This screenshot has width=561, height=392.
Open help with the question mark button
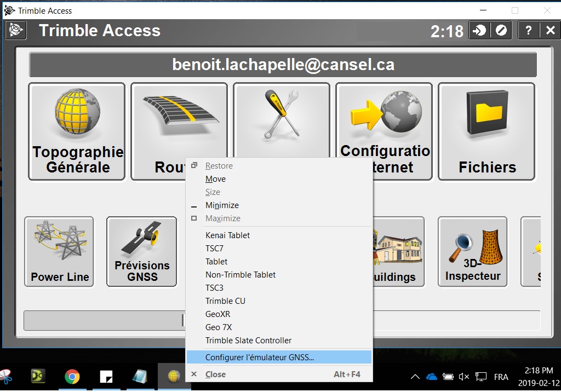pos(529,31)
